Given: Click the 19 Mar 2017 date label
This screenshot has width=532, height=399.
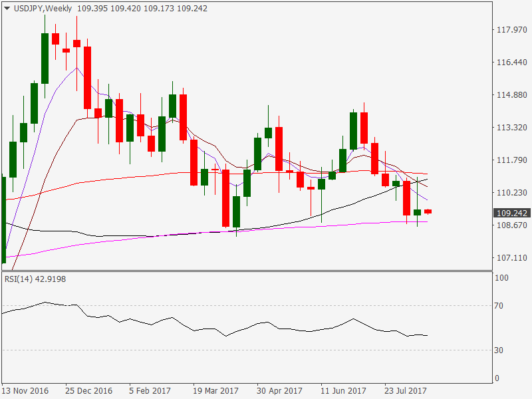Looking at the screenshot, I should coord(215,391).
